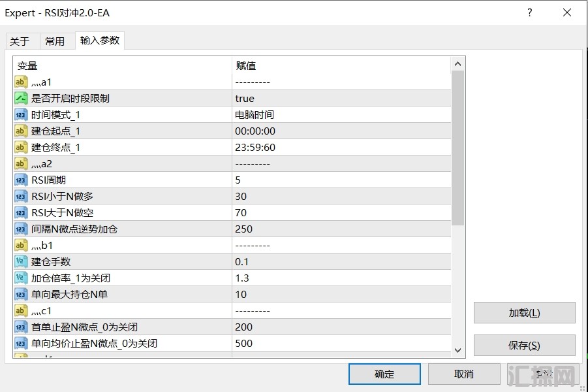Click the string icon beside ,,,,c1
Viewport: 588px width, 392px height.
(x=21, y=310)
